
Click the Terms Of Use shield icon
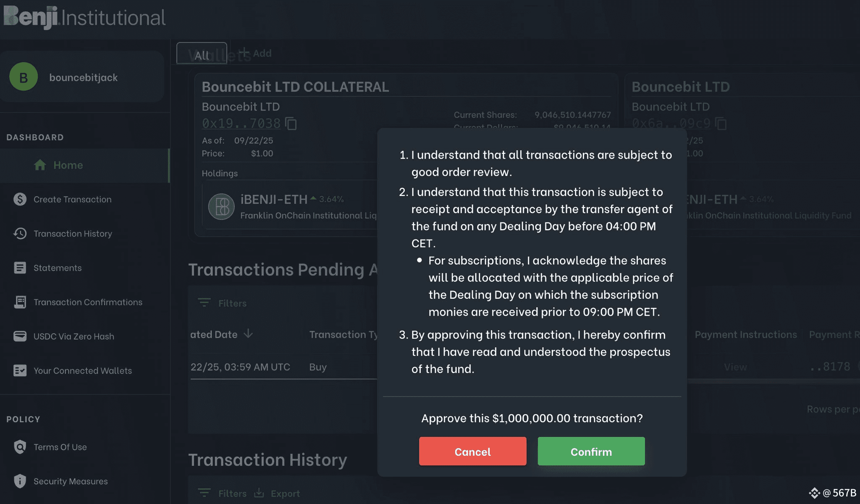[20, 447]
